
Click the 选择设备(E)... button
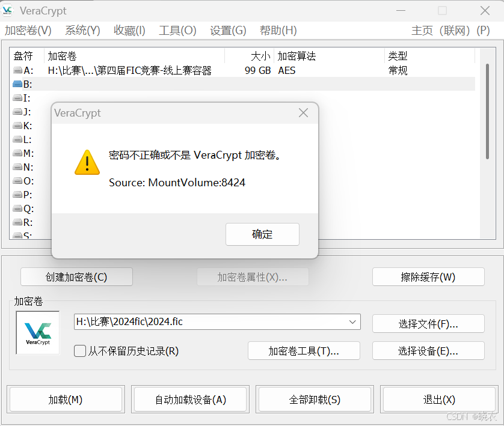(428, 350)
